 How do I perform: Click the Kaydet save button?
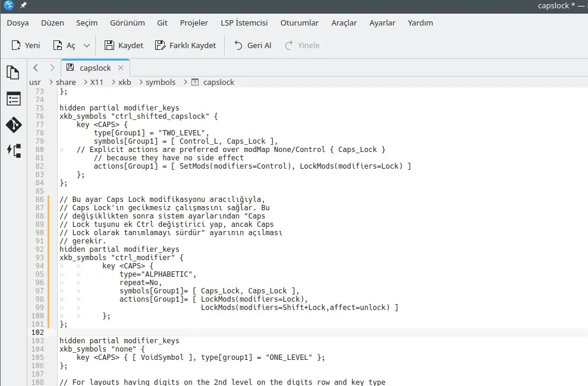pyautogui.click(x=124, y=45)
